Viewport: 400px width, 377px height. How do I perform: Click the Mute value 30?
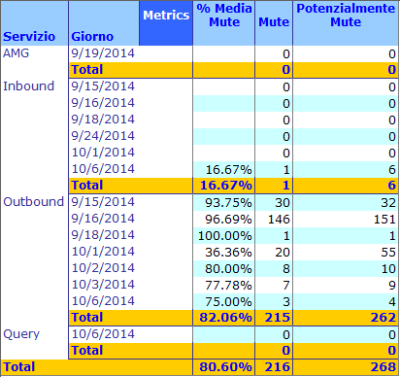coord(282,202)
